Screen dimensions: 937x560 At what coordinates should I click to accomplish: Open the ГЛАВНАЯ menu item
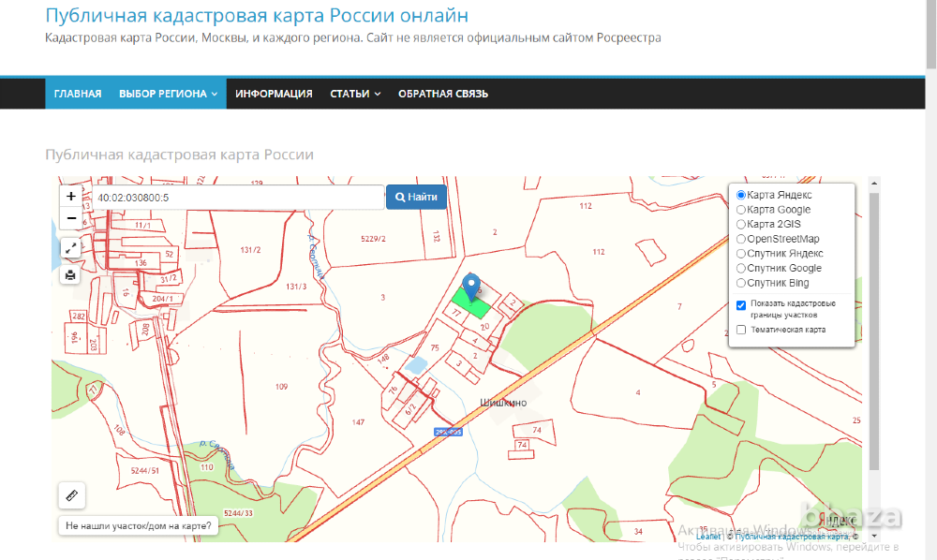(77, 94)
